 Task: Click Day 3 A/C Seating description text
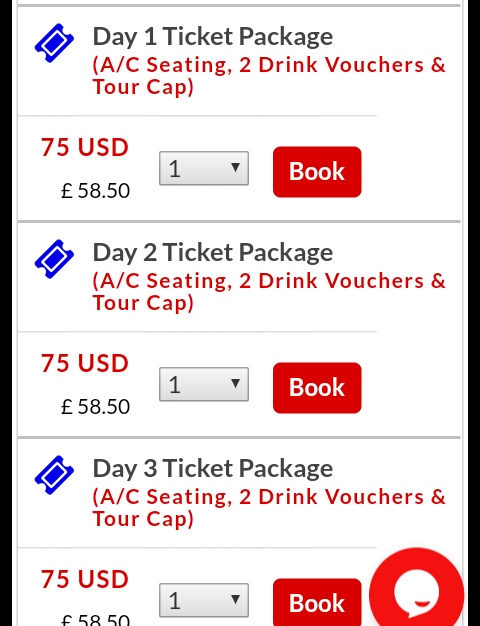click(269, 508)
